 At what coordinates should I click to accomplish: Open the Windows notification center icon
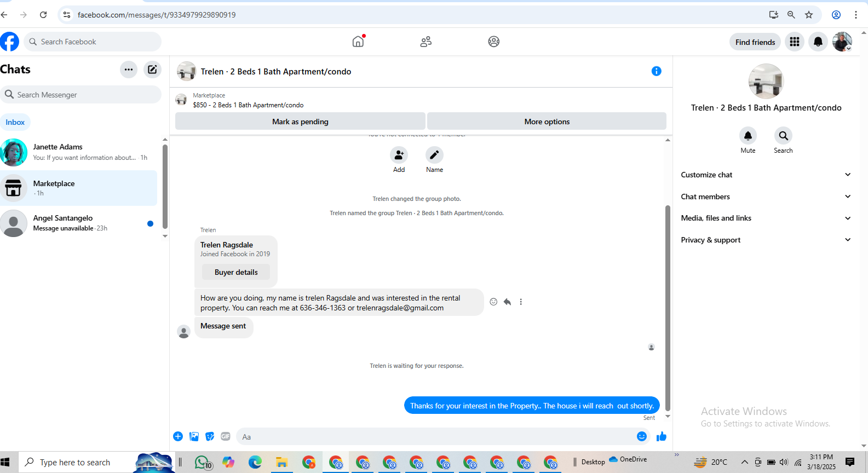pos(850,463)
